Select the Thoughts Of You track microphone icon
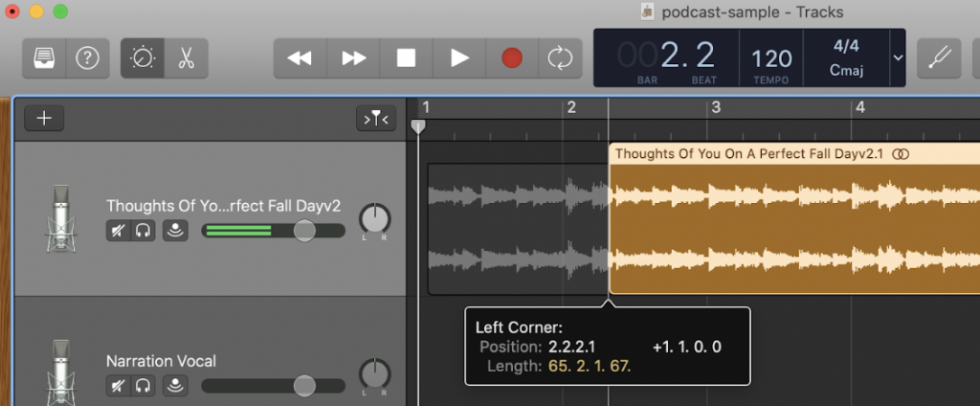 (60, 218)
